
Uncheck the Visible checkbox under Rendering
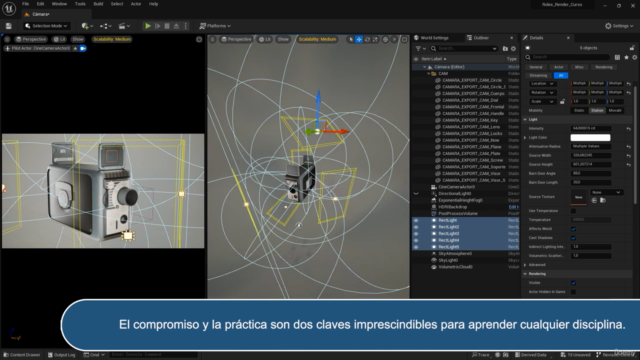pyautogui.click(x=573, y=283)
